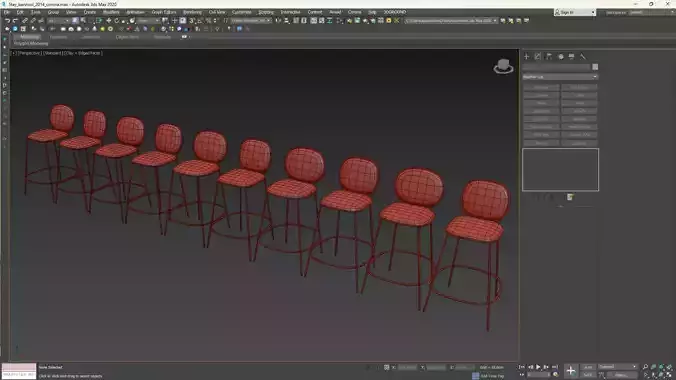Open the Utilities wrench tab

coord(583,57)
